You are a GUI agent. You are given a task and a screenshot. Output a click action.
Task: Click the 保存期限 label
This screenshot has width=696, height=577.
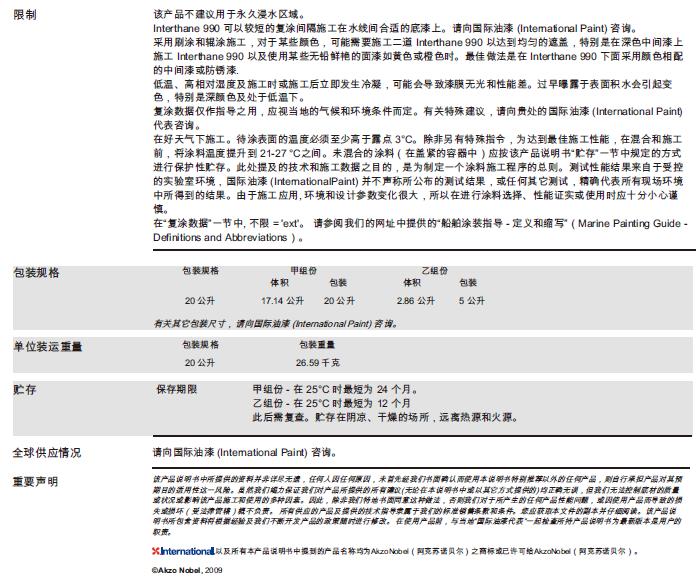click(x=177, y=389)
